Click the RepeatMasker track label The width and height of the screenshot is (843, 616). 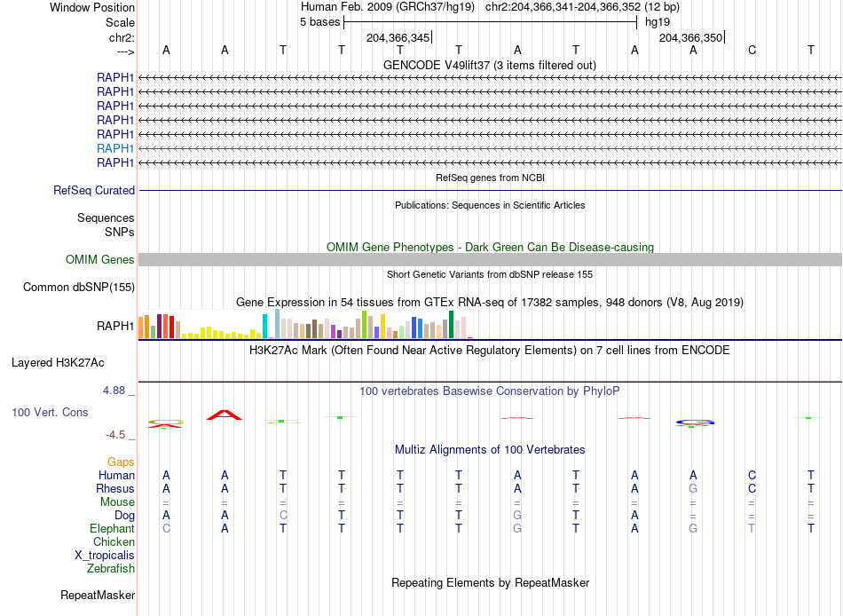[x=98, y=596]
